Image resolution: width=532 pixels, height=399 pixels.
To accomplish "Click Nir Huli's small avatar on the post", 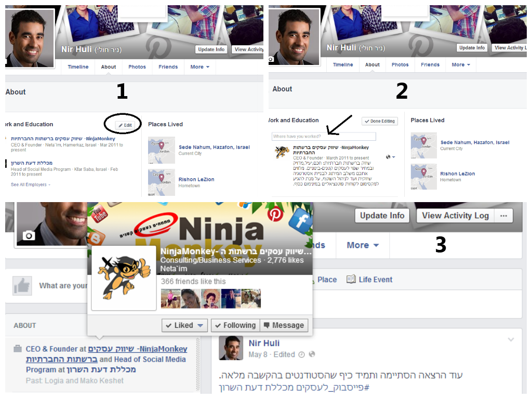I will click(x=231, y=348).
